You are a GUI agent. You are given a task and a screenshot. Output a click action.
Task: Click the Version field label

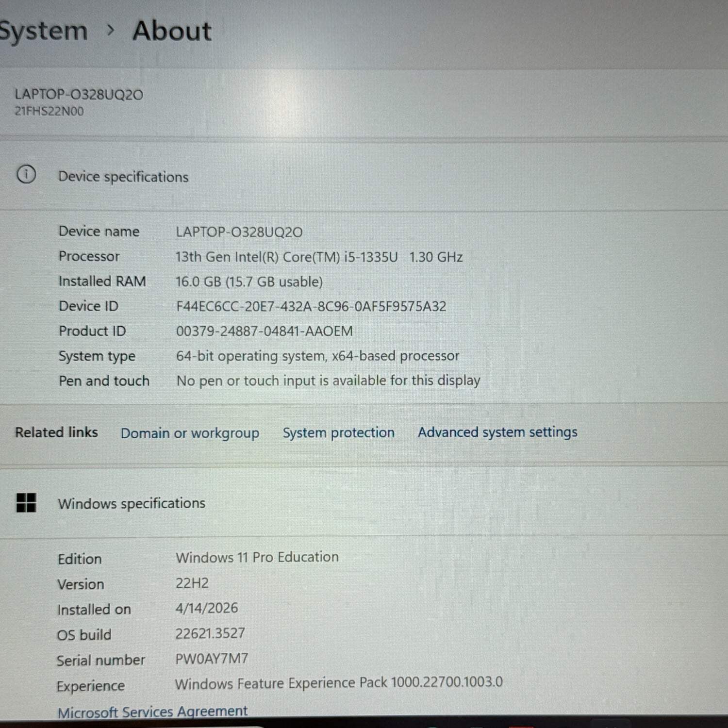81,584
